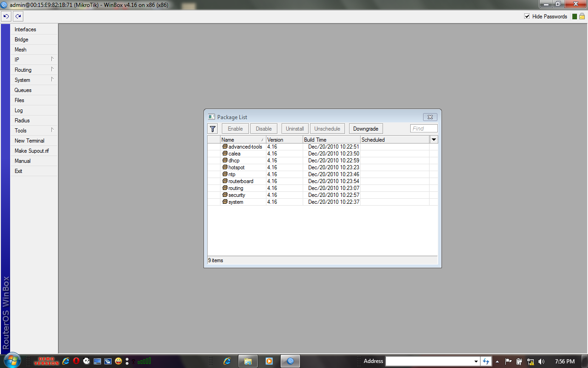Expand the Tools submenu
The height and width of the screenshot is (368, 588).
coord(52,130)
